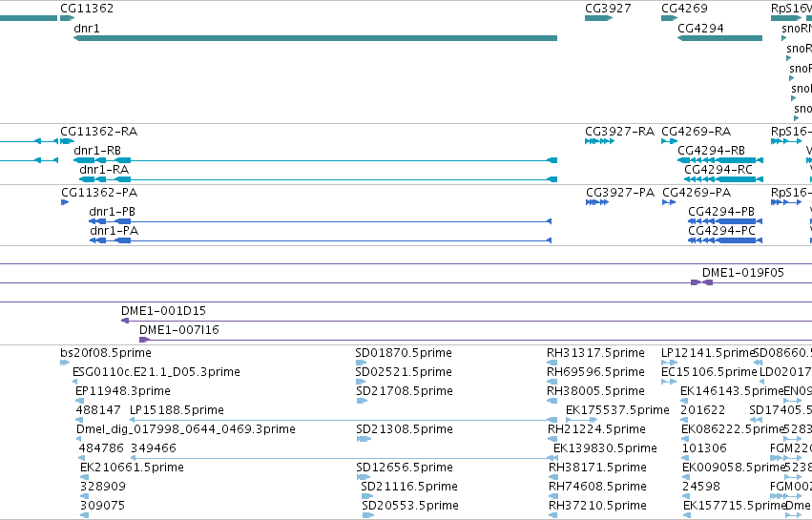Select the CG4294 gene arrow bar
Viewport: 812px width, 520px height.
(x=719, y=38)
